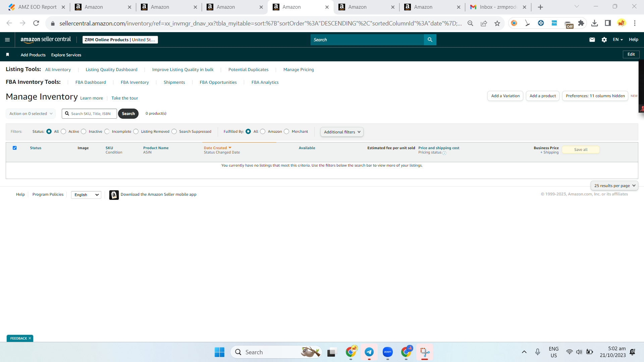Click the share page icon in address bar
The width and height of the screenshot is (644, 362).
point(484,23)
